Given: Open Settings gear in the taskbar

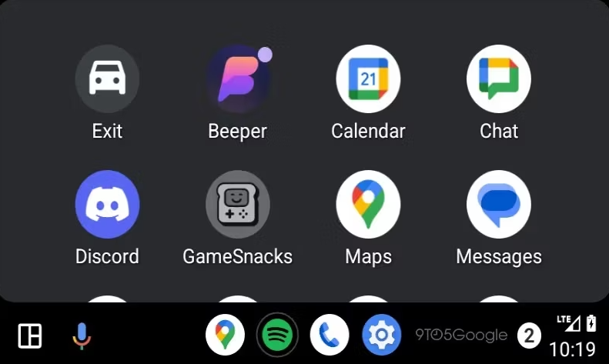Looking at the screenshot, I should [x=381, y=335].
